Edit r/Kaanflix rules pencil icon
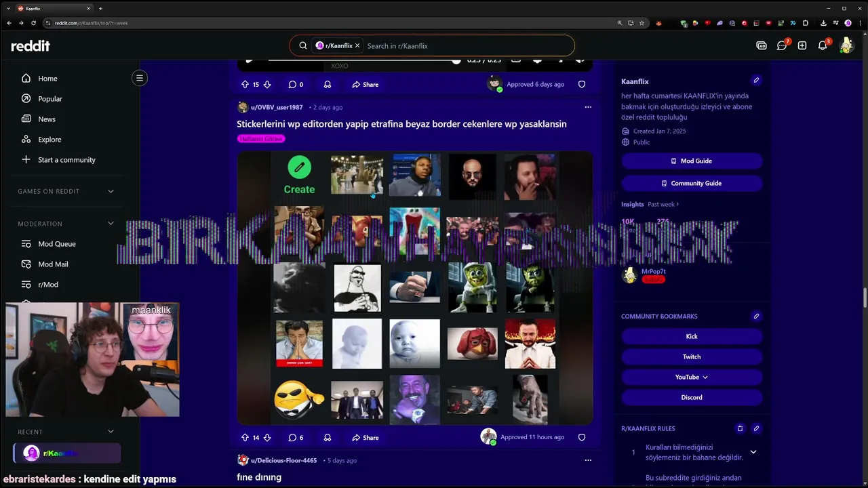 click(756, 428)
